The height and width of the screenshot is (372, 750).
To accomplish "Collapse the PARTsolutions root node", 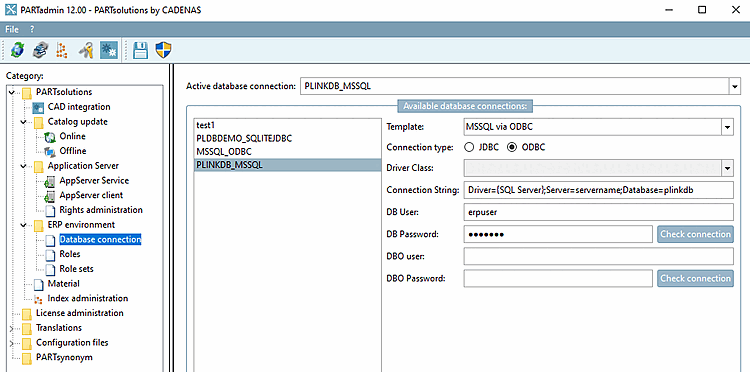I will click(12, 92).
